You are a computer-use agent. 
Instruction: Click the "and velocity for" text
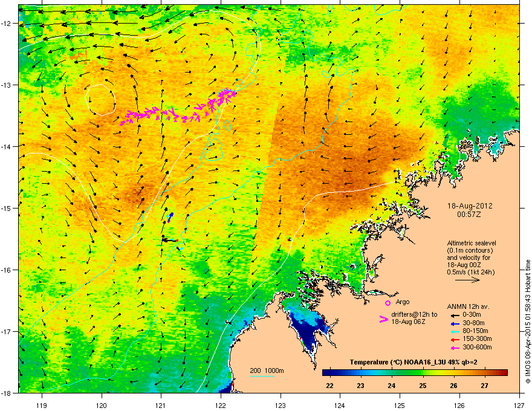tap(467, 257)
